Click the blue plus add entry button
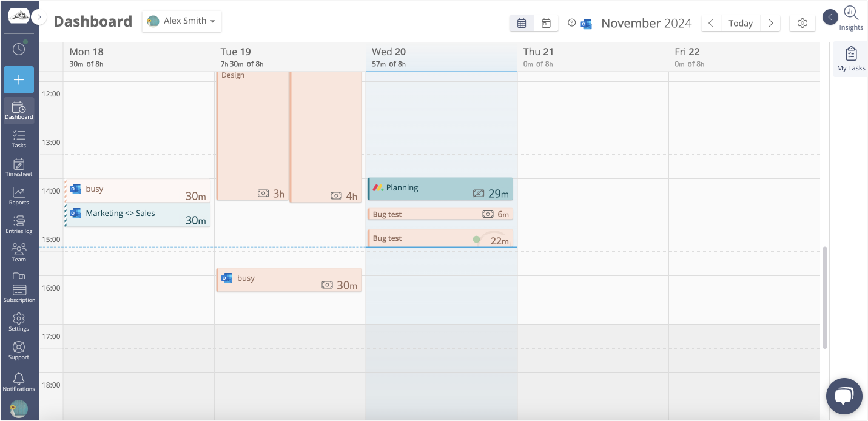Viewport: 868px width, 421px height. (x=19, y=79)
